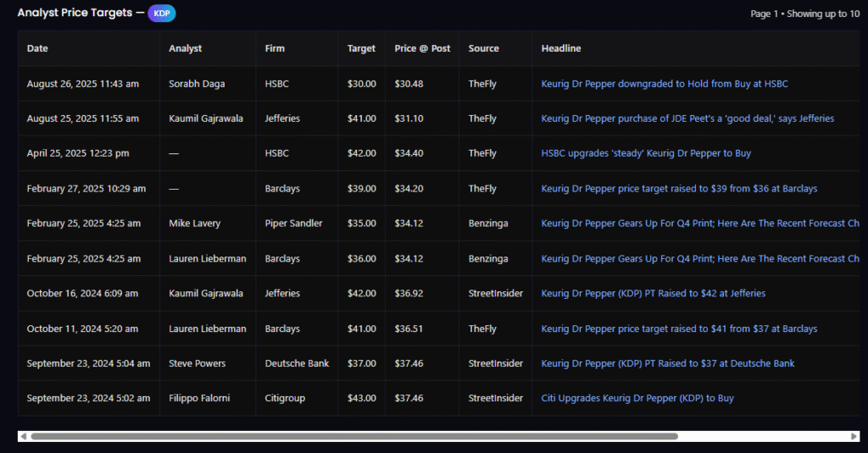Open PT Raised to $37 Deutsche Bank link

point(667,363)
